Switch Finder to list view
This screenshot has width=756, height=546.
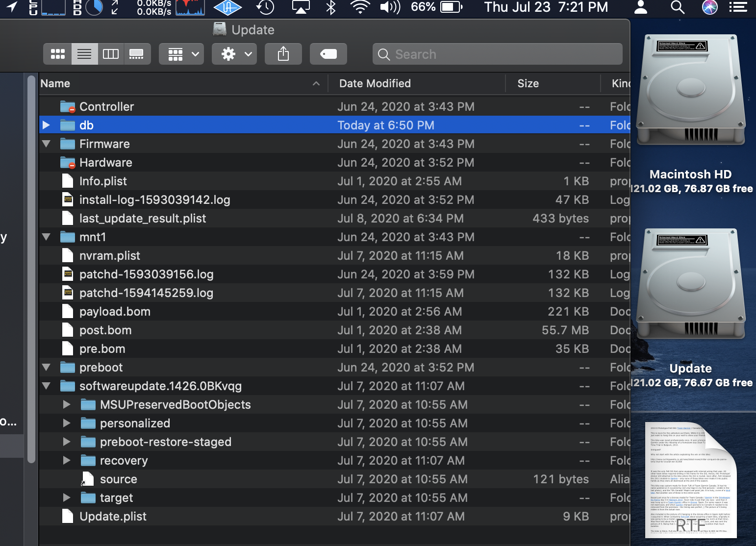pyautogui.click(x=84, y=54)
